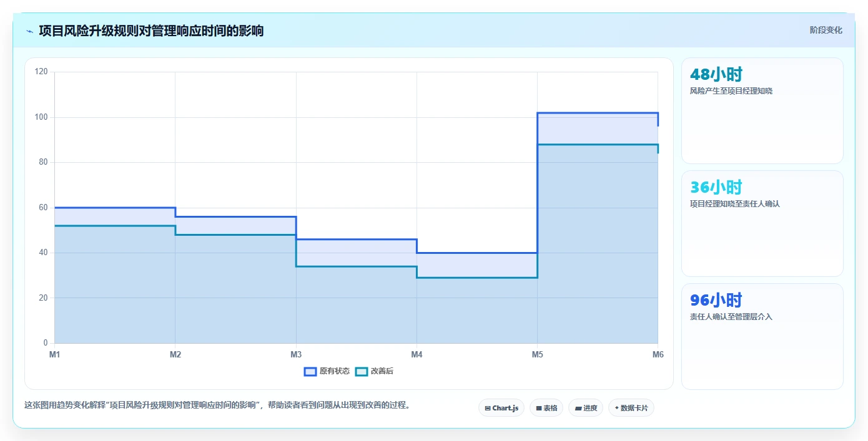The width and height of the screenshot is (868, 441).
Task: Click the chart title 项目风险升级规则对管理响应时间的影响
Action: [151, 31]
